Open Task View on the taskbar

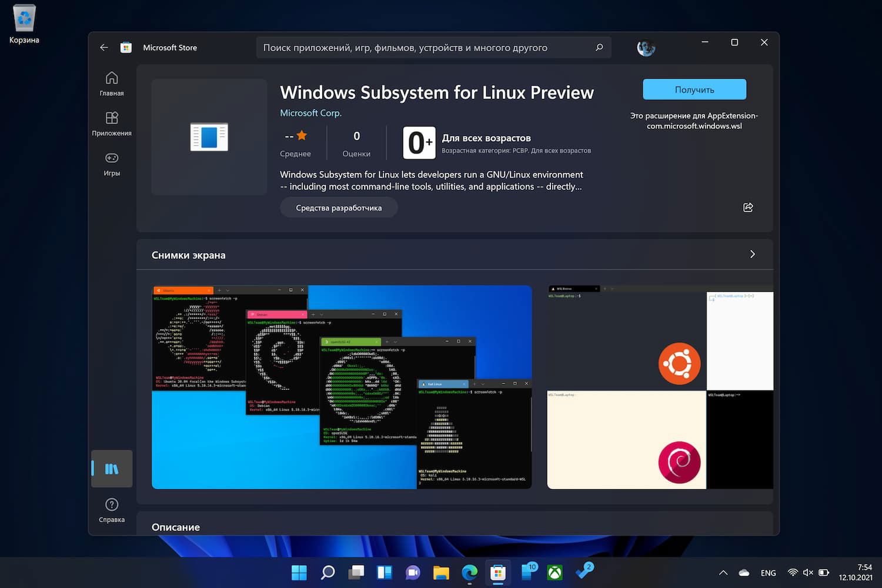pos(356,572)
